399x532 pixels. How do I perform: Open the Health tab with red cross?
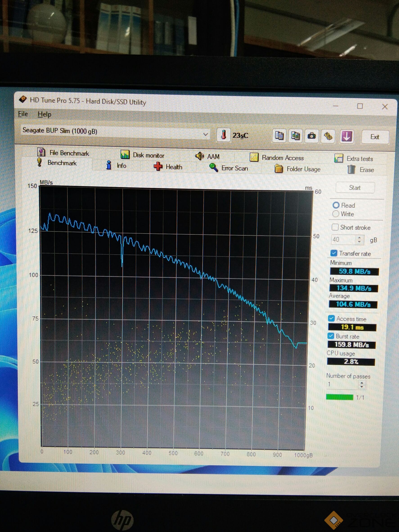168,167
